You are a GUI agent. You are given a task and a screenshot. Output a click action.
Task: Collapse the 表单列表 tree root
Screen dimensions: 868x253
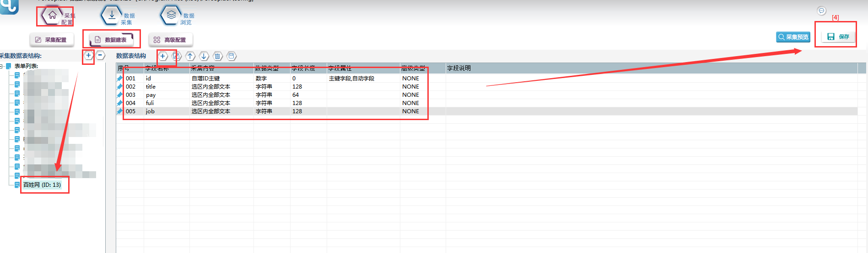(x=2, y=66)
